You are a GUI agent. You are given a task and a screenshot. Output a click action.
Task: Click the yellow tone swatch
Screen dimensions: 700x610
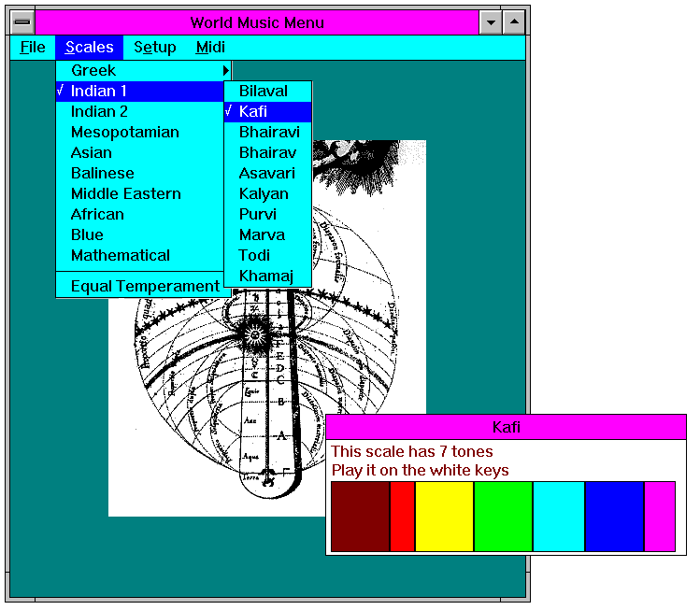coord(445,517)
